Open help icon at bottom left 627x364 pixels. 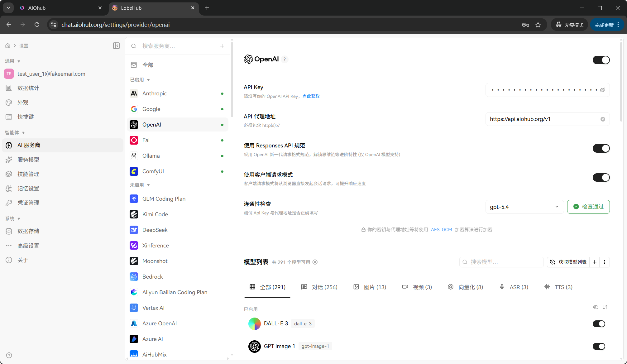[9, 355]
